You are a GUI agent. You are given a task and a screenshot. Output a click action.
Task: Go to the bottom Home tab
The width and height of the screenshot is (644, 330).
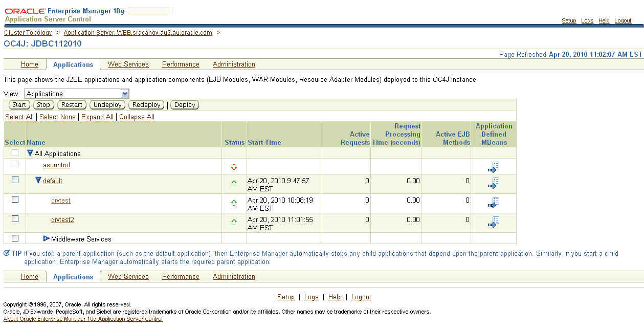pos(30,276)
